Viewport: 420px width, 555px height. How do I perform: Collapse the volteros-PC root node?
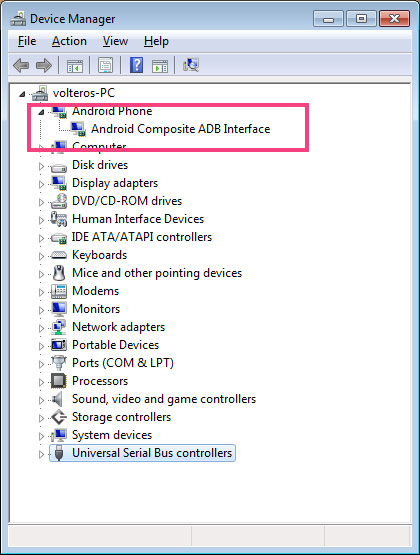pyautogui.click(x=22, y=94)
